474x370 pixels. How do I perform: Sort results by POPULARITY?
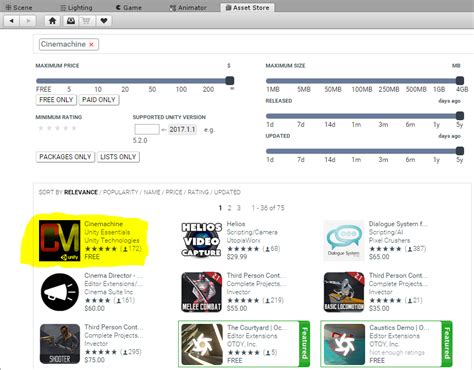[x=120, y=192]
